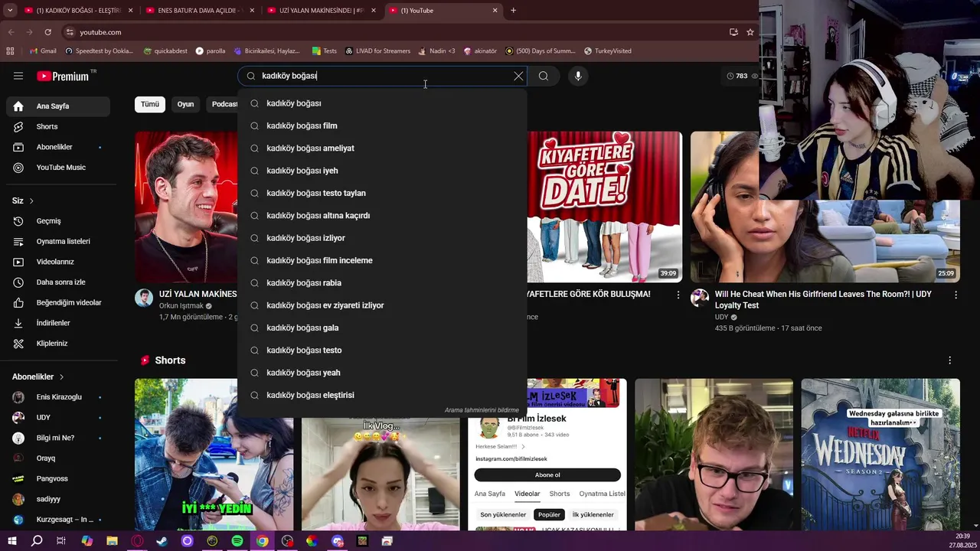Click inside the YouTube search field
This screenshot has width=980, height=551.
point(383,76)
